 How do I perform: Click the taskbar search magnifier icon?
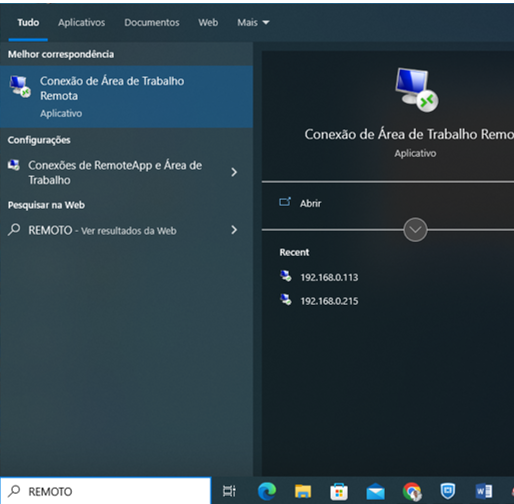click(x=14, y=491)
